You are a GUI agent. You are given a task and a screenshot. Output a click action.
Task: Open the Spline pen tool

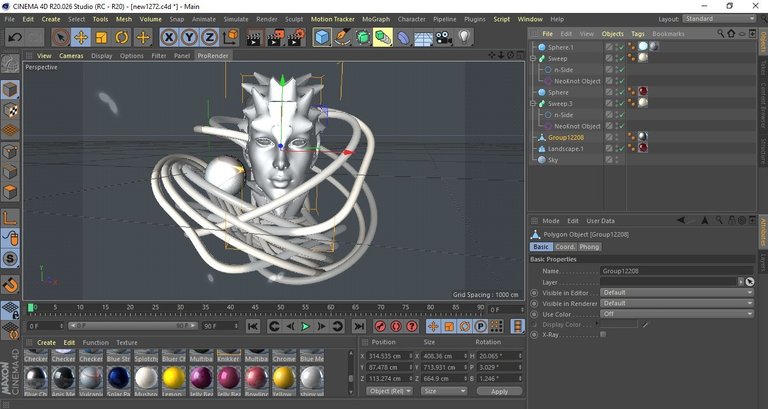tap(342, 38)
